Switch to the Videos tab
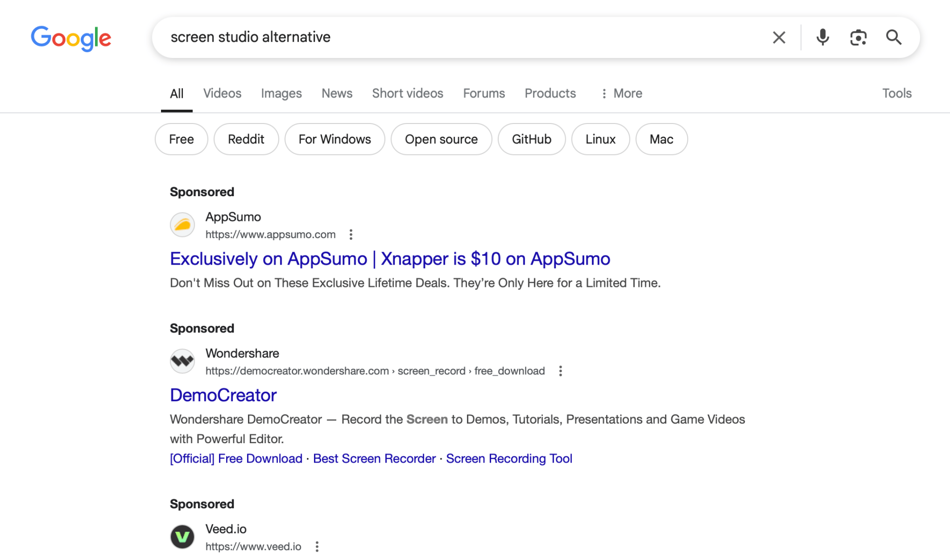 [222, 94]
